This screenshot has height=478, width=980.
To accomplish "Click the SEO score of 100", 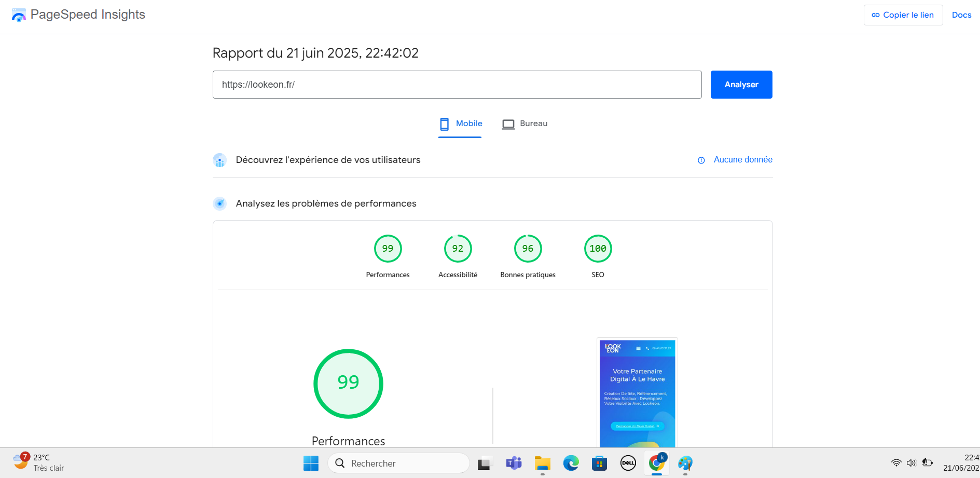I will click(x=598, y=249).
